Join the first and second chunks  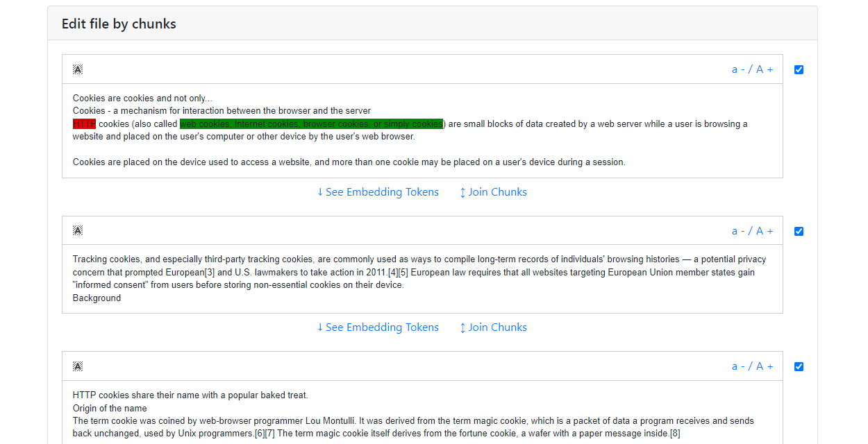click(x=493, y=192)
